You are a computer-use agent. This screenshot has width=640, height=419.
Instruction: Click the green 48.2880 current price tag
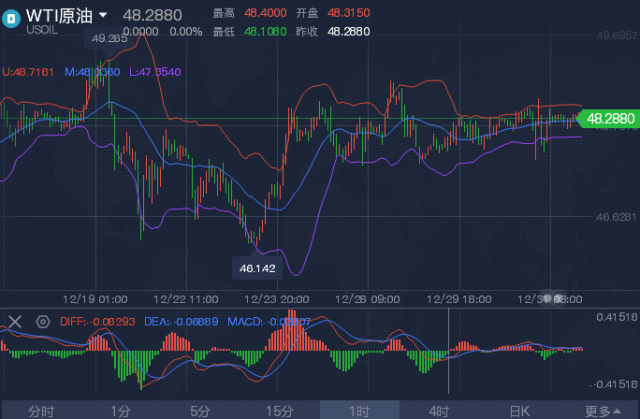click(610, 119)
